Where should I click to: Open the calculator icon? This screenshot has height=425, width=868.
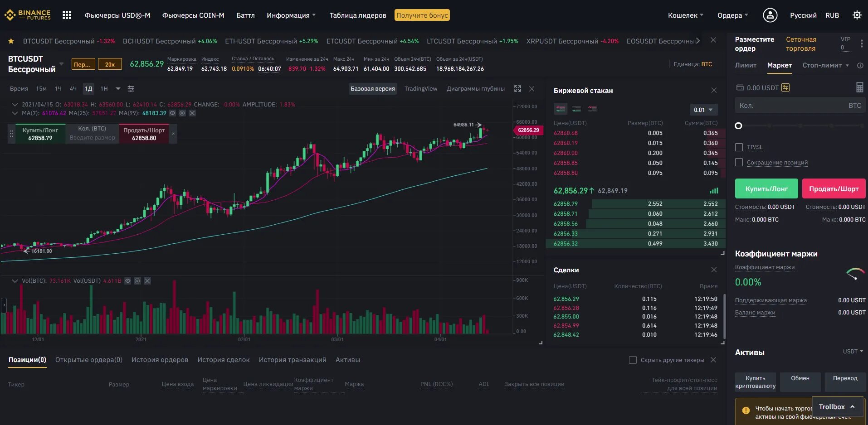tap(859, 87)
